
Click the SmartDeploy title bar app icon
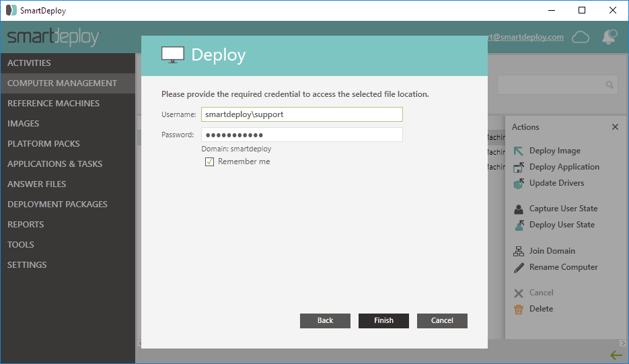(x=11, y=11)
